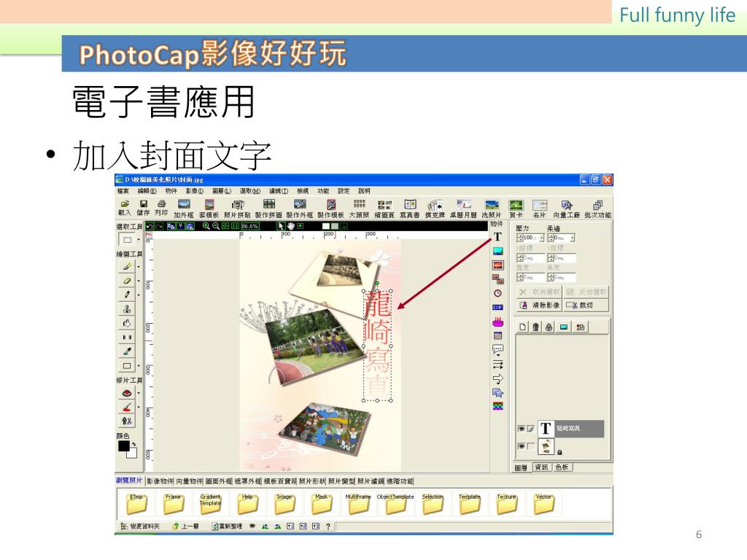Toggle the edit box on text layer
Image resolution: width=747 pixels, height=560 pixels.
[x=531, y=429]
